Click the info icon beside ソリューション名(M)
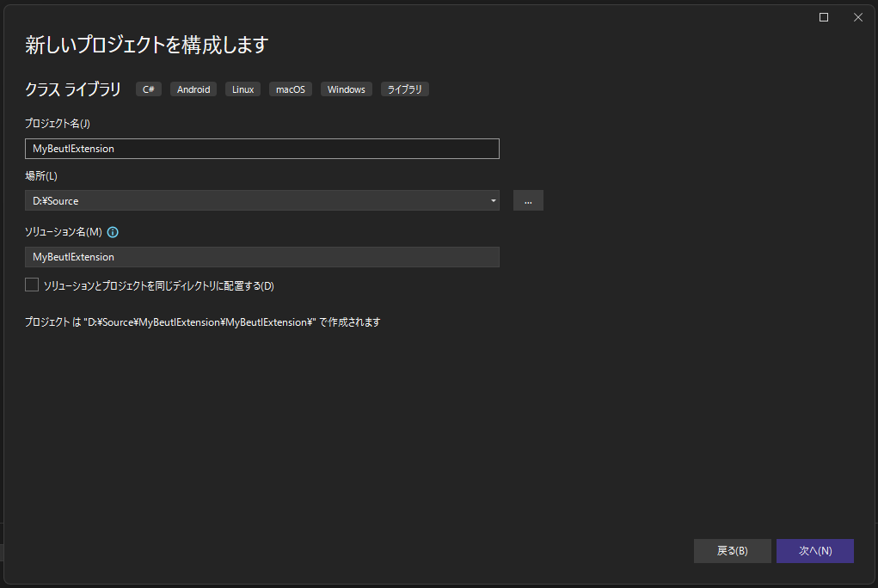 tap(113, 231)
